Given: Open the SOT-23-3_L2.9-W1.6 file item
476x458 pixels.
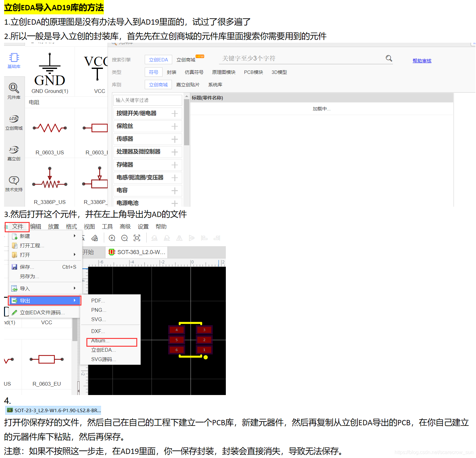Looking at the screenshot, I should click(x=53, y=410).
